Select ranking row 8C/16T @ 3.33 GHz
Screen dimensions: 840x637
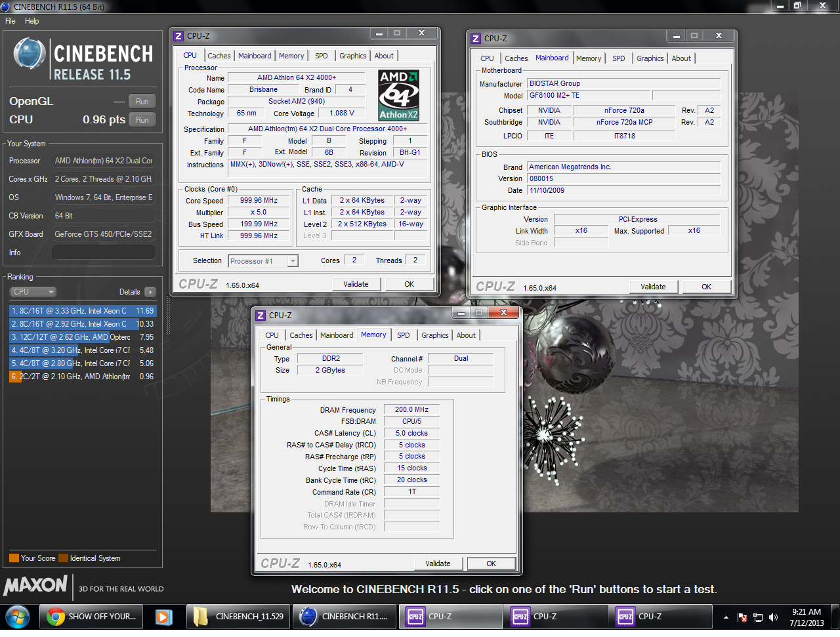click(x=83, y=311)
